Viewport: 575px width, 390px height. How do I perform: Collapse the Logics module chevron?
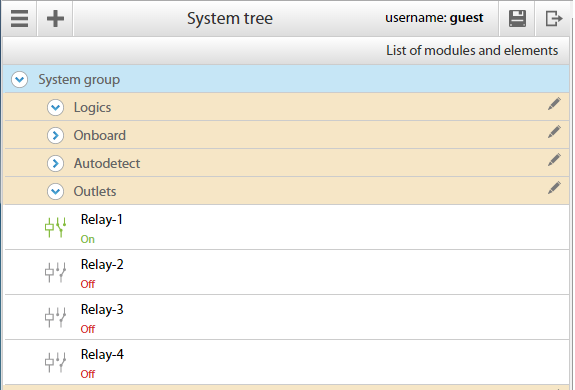point(55,108)
